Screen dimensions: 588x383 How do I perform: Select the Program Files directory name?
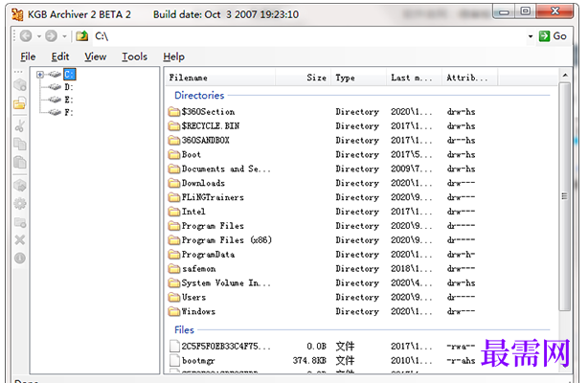coord(213,226)
